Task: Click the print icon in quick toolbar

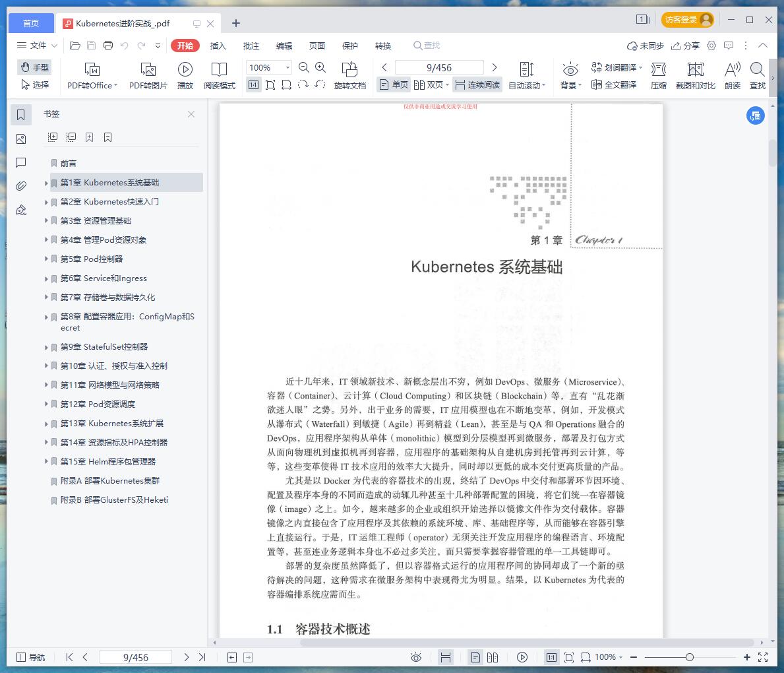Action: [108, 46]
